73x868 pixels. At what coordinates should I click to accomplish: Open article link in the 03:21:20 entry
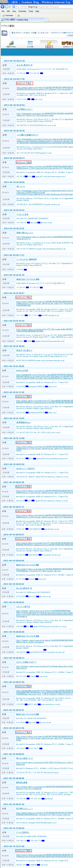pos(25,65)
